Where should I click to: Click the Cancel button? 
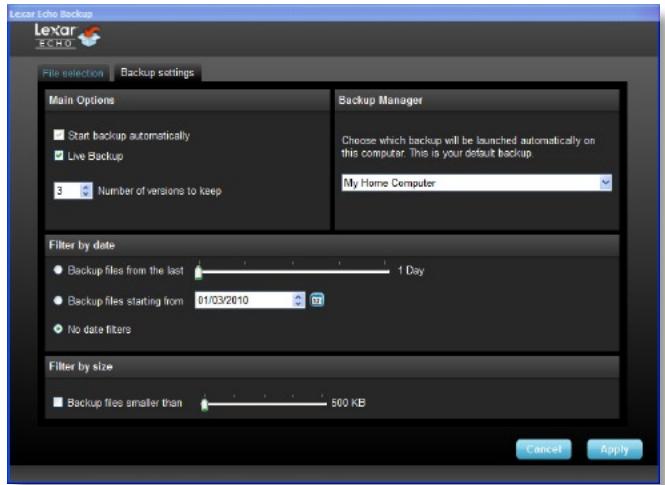coord(544,449)
